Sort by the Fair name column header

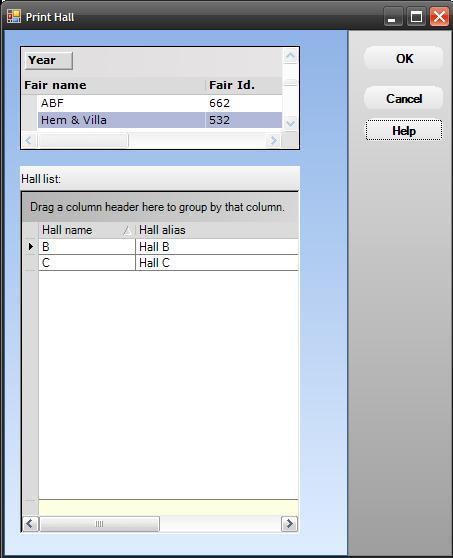pos(114,85)
